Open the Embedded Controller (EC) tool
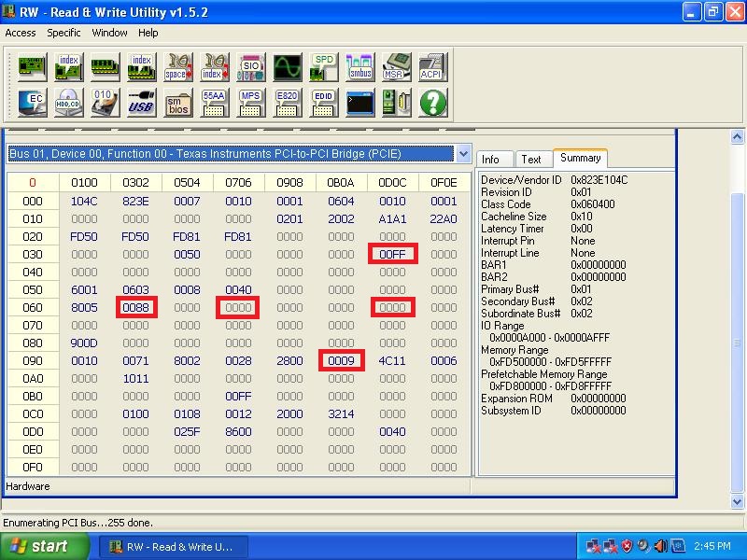 click(x=32, y=103)
